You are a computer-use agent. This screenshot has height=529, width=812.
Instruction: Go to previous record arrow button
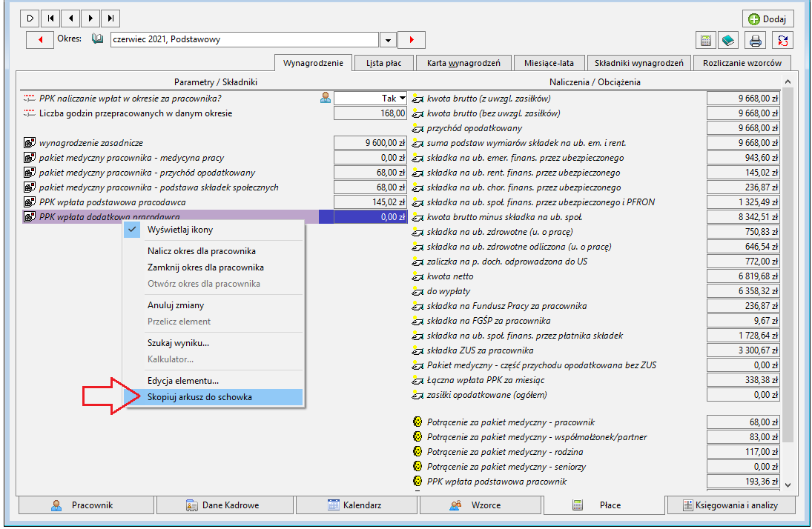70,18
